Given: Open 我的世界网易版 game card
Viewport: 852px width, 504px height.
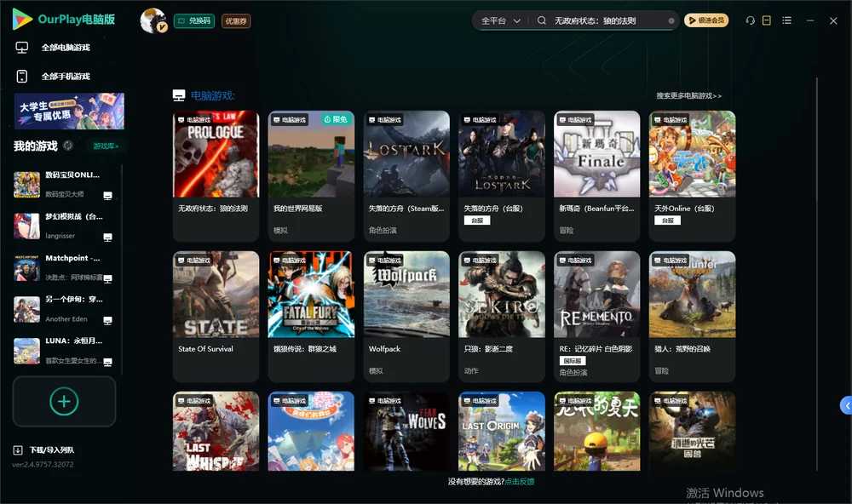Looking at the screenshot, I should 311,176.
